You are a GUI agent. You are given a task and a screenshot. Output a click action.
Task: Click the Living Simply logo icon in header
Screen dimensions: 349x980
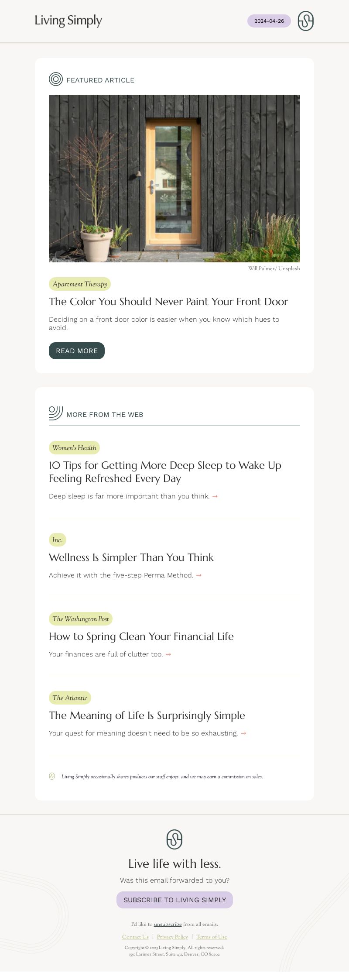coord(305,21)
